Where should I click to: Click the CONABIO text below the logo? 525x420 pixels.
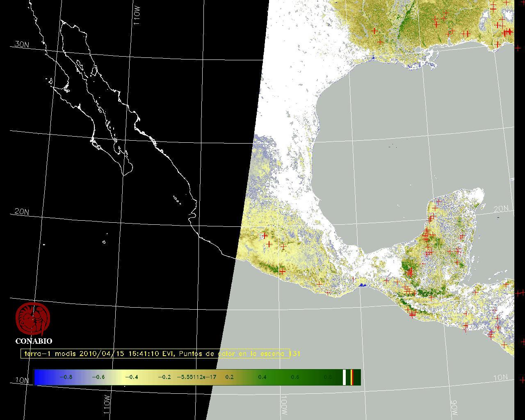click(x=34, y=341)
